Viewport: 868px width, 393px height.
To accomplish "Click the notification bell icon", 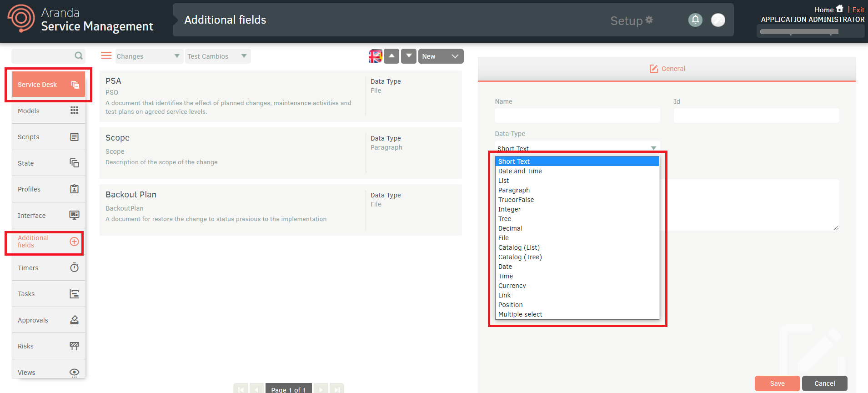I will 695,20.
